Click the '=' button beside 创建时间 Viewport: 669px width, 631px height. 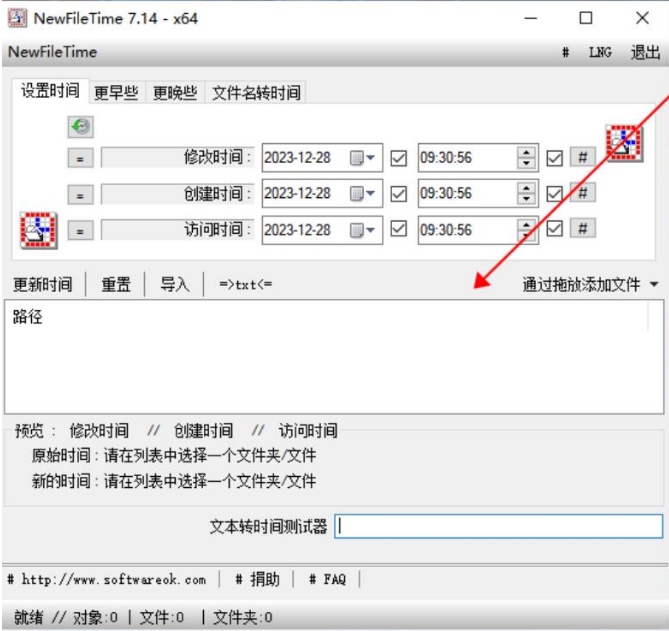[80, 195]
